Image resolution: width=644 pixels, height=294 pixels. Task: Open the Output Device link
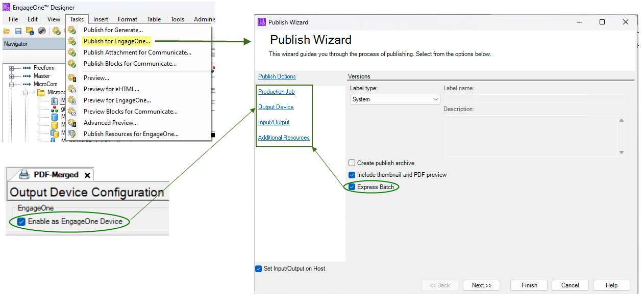tap(276, 107)
